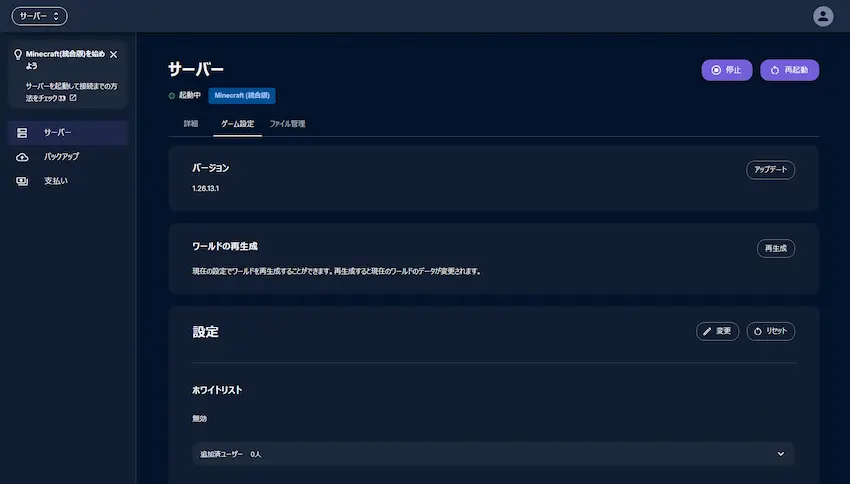
Task: Open the user account avatar icon
Action: coord(823,16)
